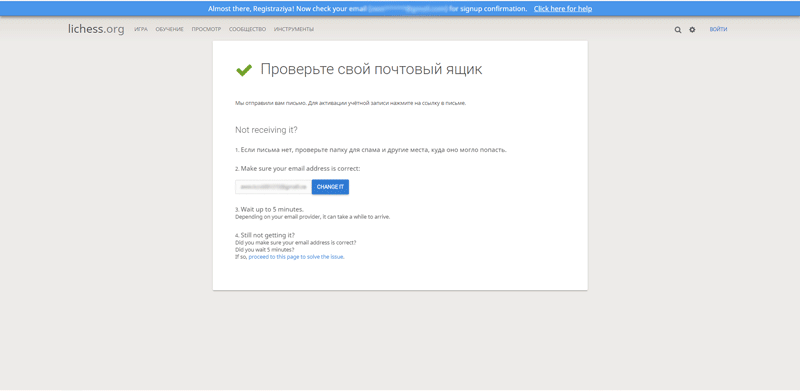The height and width of the screenshot is (391, 800).
Task: Click the CHANGE IT button
Action: 330,187
